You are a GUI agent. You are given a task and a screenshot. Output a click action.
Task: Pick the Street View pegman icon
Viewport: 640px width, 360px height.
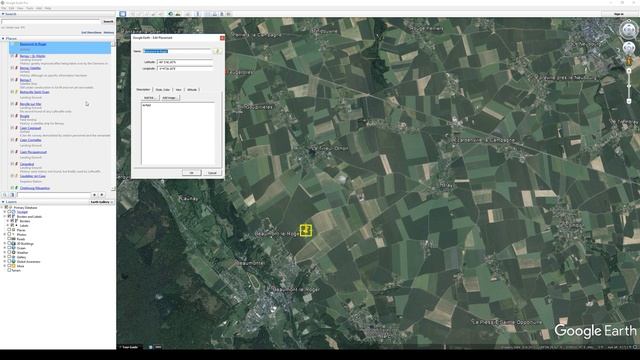629,61
